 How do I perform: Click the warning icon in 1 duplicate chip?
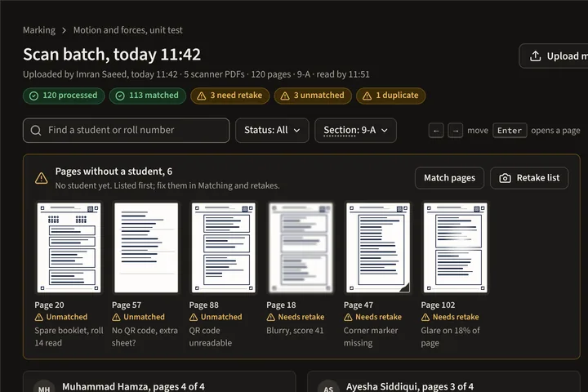pos(367,96)
